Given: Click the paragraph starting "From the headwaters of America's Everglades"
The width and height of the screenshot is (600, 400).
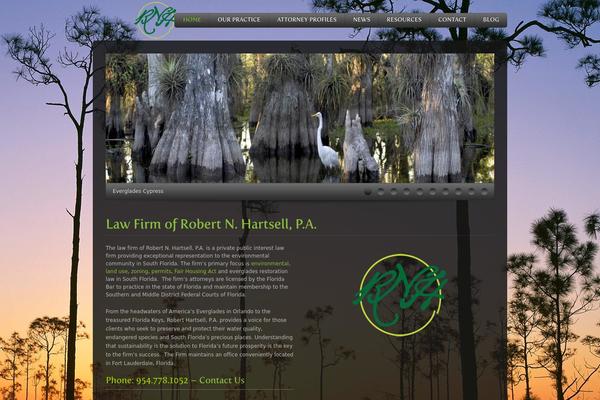Looking at the screenshot, I should pos(199,337).
